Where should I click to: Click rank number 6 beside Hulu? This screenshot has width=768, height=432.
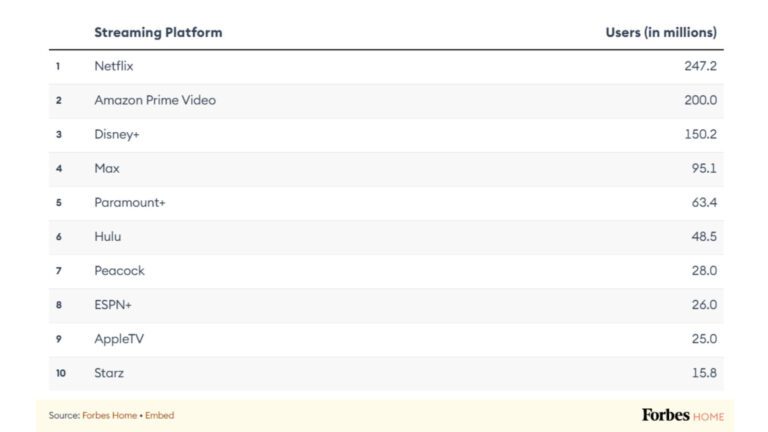[59, 237]
